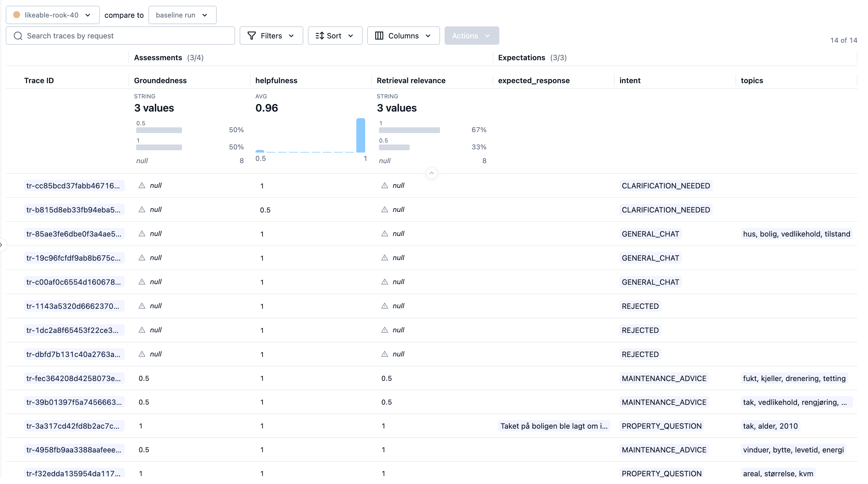Click helpfulness value 0.5 in tr-b815d8eb33 row
The width and height of the screenshot is (868, 484).
point(265,210)
